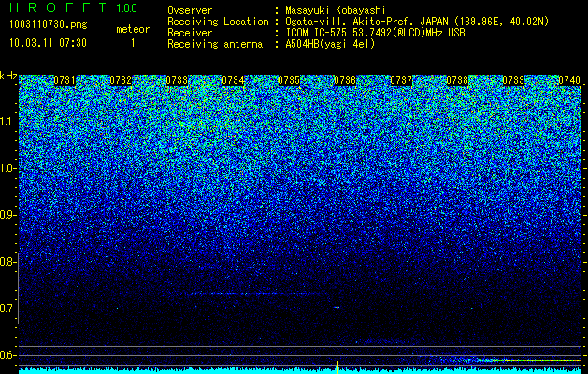Click the 0732 time marker
This screenshot has height=374, width=588.
coord(121,80)
